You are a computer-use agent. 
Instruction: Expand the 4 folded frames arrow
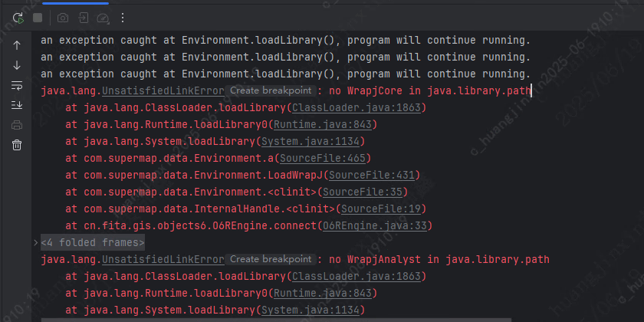coord(36,243)
